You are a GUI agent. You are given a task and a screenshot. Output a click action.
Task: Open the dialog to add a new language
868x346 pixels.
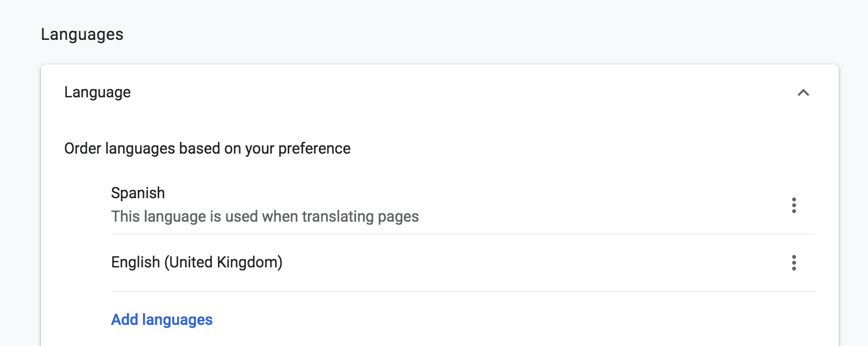click(162, 320)
